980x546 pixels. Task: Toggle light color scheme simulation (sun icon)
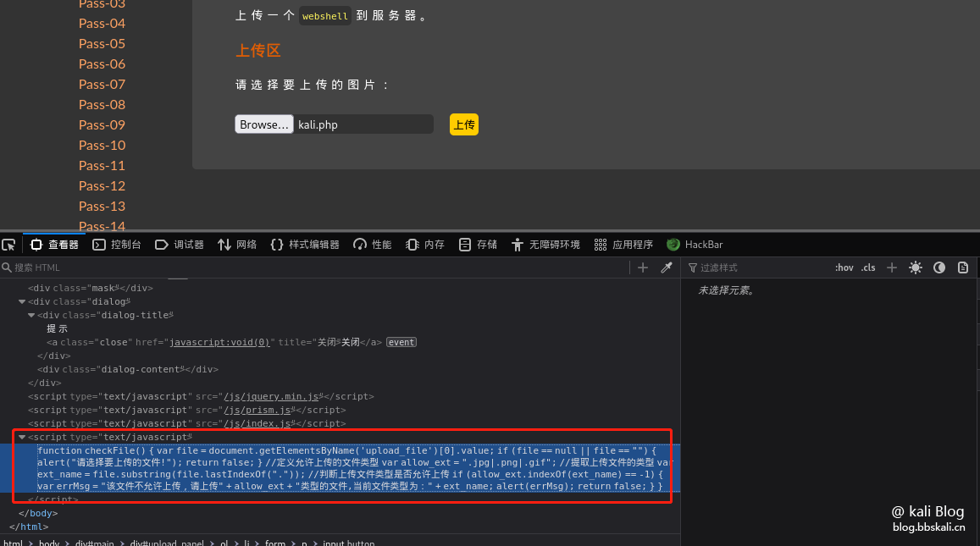click(916, 267)
